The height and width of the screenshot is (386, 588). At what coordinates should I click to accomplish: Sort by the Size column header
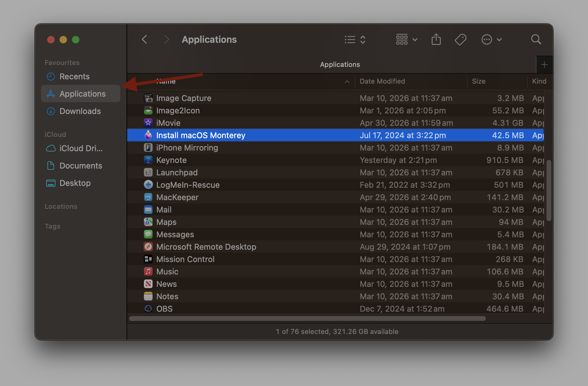tap(479, 81)
